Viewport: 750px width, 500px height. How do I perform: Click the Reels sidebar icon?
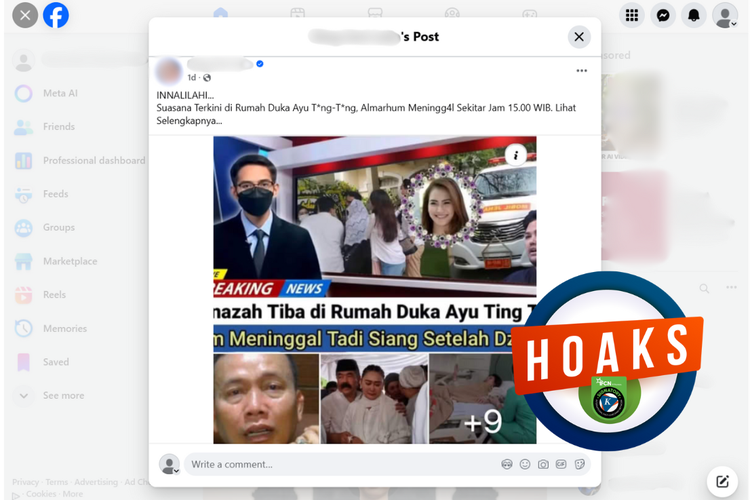click(23, 295)
